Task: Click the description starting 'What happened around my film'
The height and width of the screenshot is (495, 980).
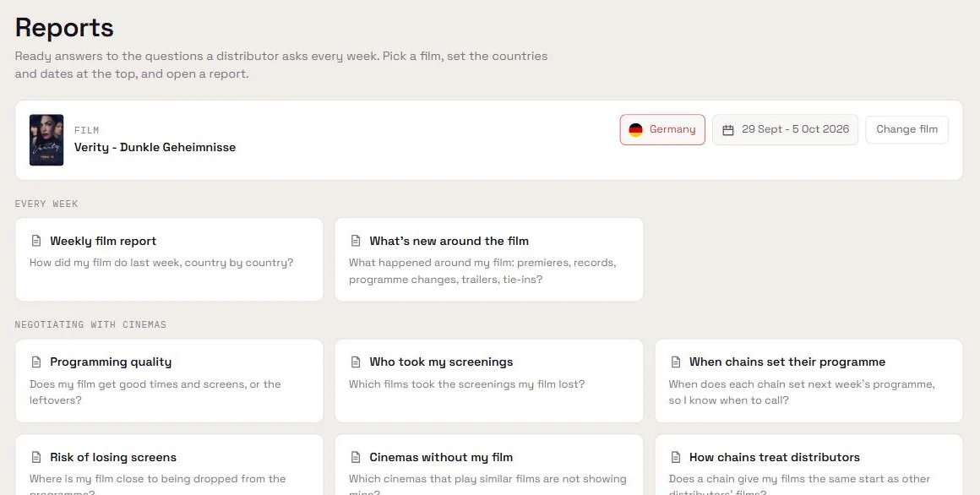Action: click(482, 270)
